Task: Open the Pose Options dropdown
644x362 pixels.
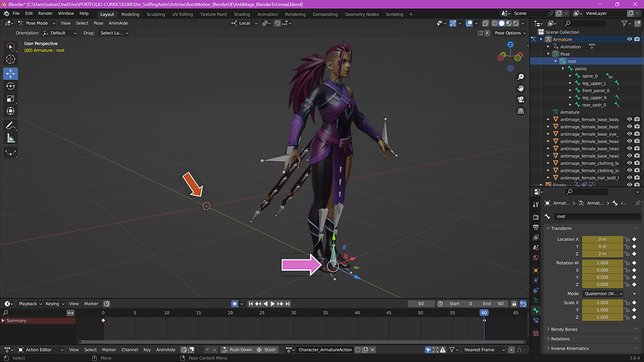Action: pos(510,33)
